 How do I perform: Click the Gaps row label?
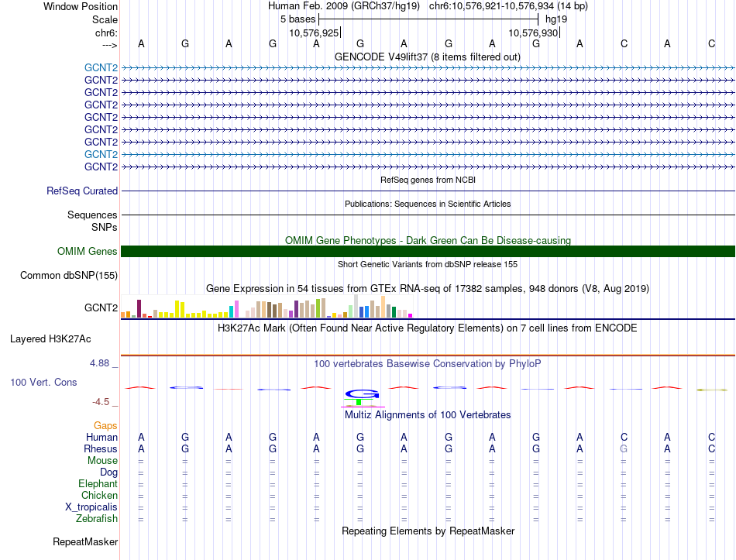[x=105, y=425]
